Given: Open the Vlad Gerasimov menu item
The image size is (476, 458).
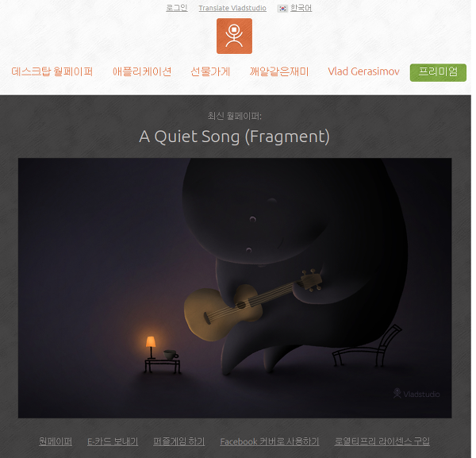Looking at the screenshot, I should pyautogui.click(x=363, y=71).
